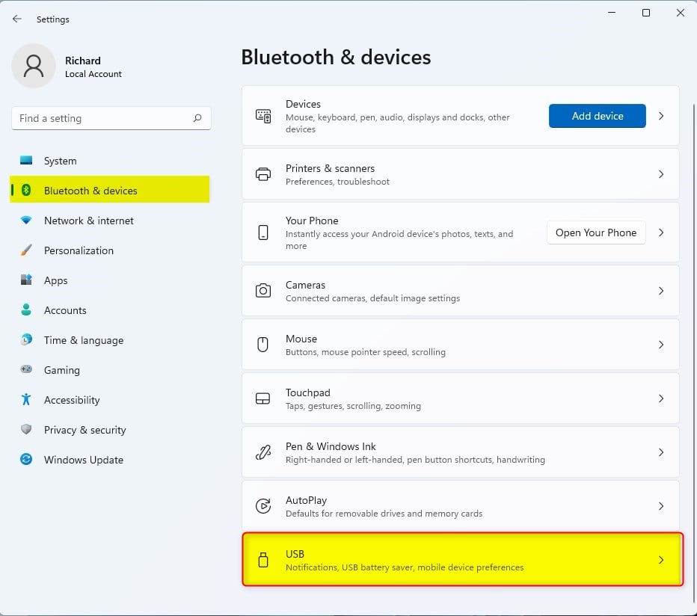697x616 pixels.
Task: Click the search magnifier icon
Action: (x=197, y=118)
